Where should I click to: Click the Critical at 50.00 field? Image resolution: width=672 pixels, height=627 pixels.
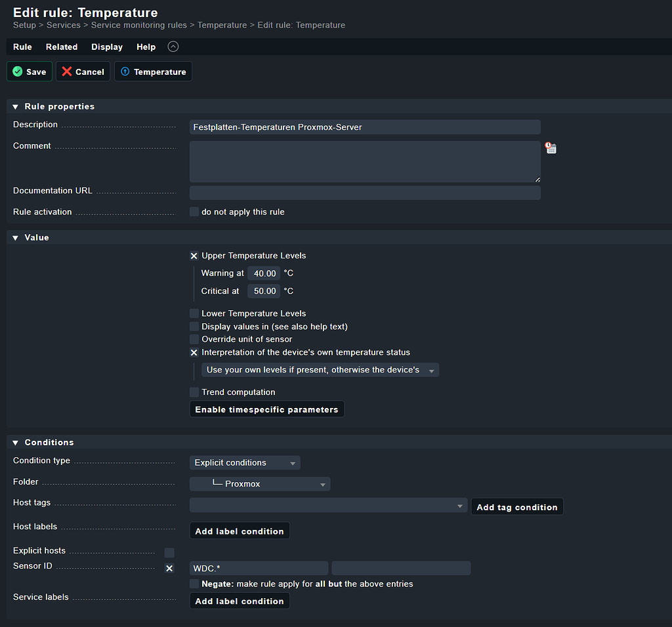tap(264, 291)
